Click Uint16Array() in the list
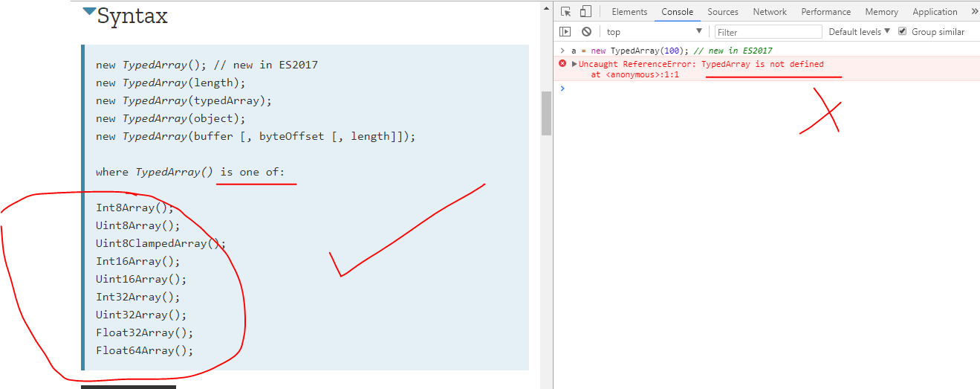This screenshot has width=980, height=389. 141,279
